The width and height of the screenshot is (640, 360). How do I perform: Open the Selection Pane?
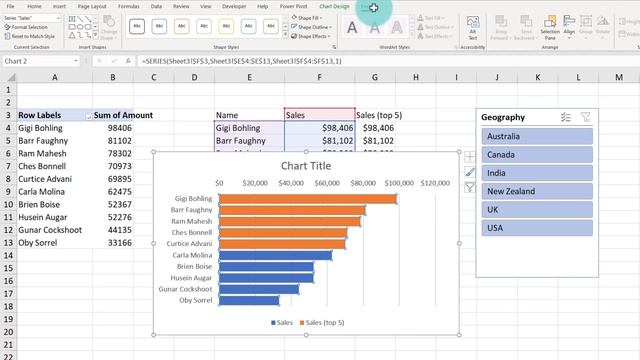[550, 28]
